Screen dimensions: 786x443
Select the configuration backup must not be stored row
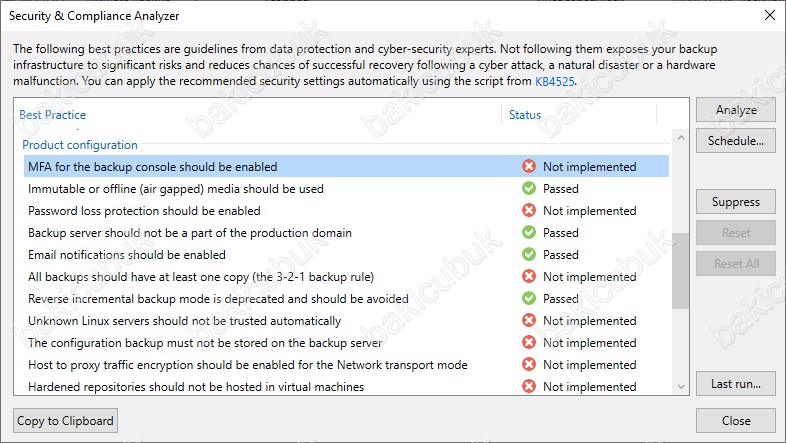346,343
